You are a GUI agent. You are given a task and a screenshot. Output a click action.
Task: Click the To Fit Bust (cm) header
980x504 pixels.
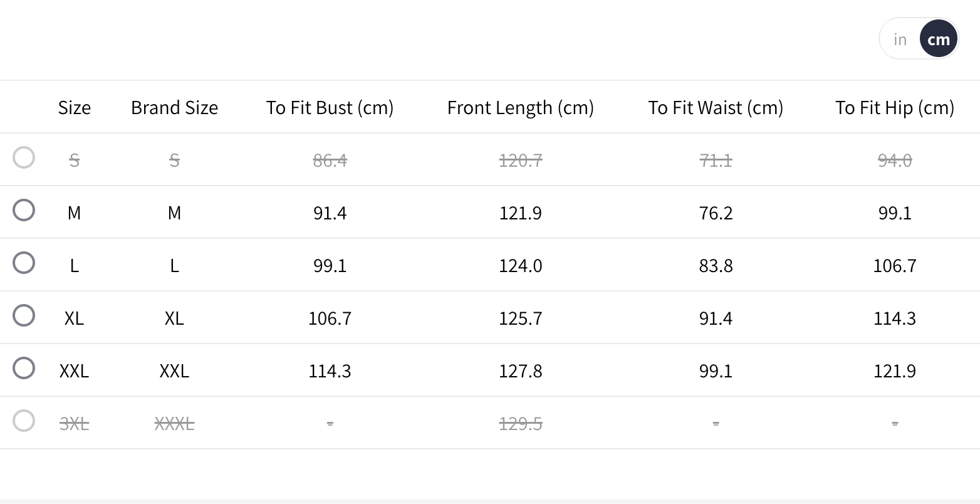(330, 108)
